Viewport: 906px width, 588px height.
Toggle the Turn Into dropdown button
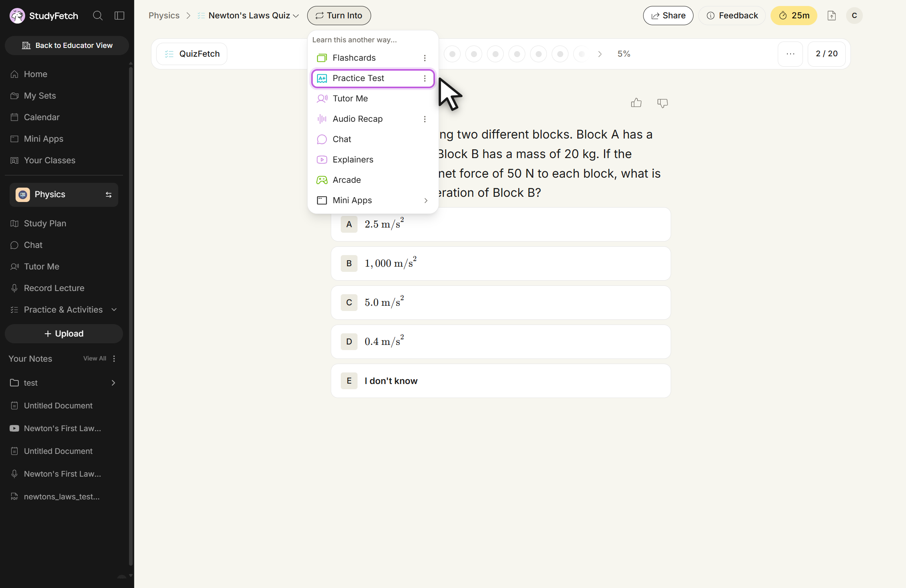point(339,16)
